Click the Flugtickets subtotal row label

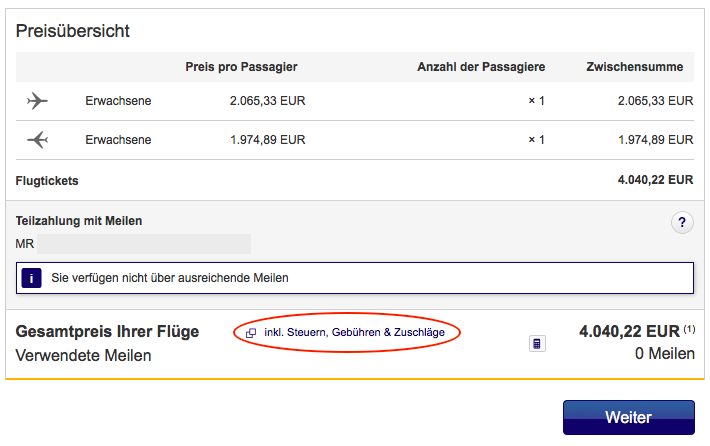click(47, 181)
